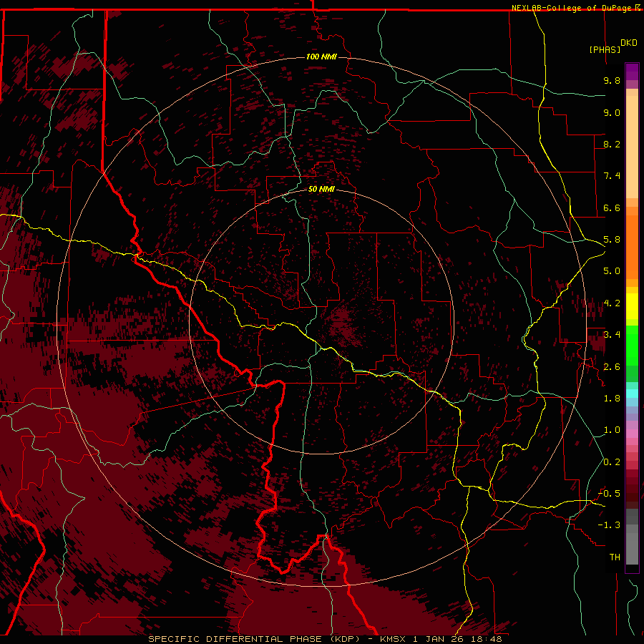644x644 pixels.
Task: Click the KMSX 1 JAN 26 18:48 timestamp
Action: [441, 639]
